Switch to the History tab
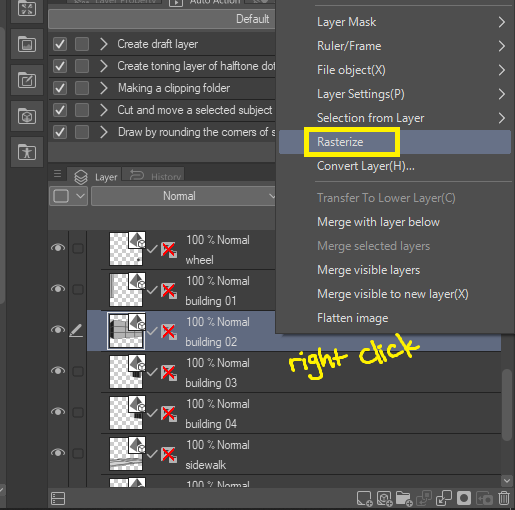515x510 pixels. coord(154,175)
